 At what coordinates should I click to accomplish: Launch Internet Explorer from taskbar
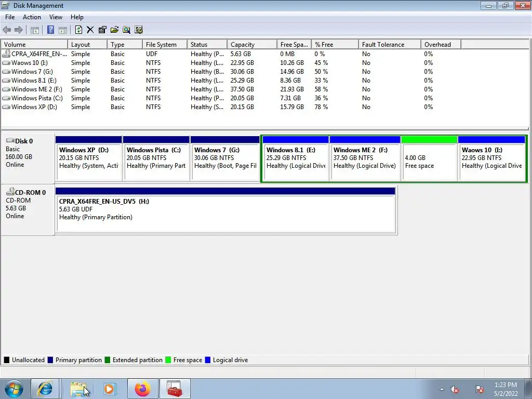(x=45, y=389)
